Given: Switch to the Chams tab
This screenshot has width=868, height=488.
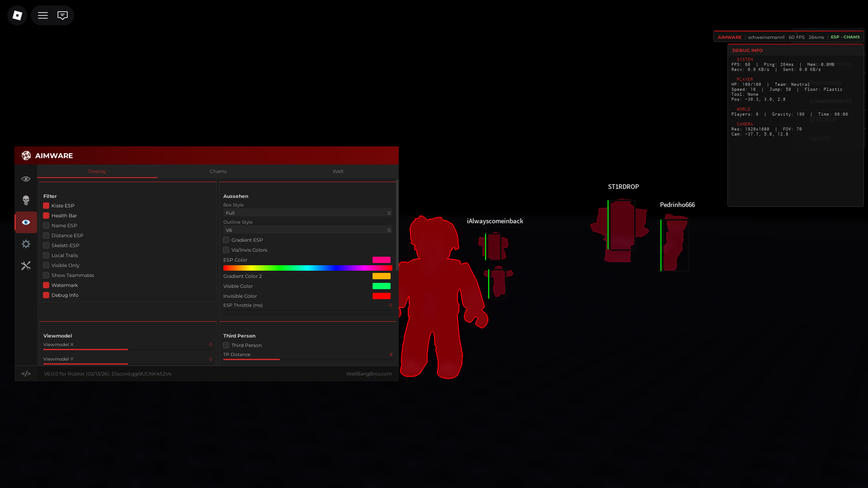Looking at the screenshot, I should tap(218, 171).
